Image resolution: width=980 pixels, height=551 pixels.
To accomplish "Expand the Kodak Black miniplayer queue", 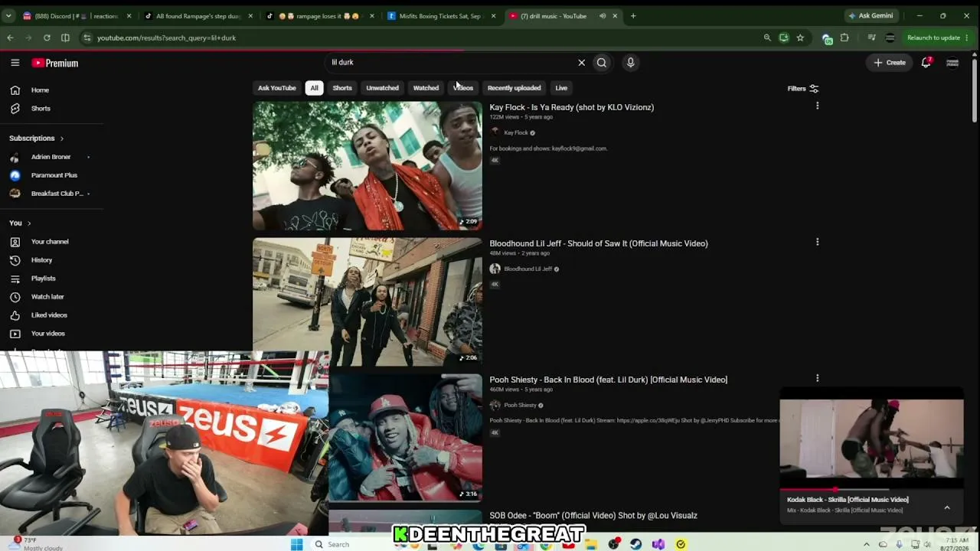I will tap(947, 507).
